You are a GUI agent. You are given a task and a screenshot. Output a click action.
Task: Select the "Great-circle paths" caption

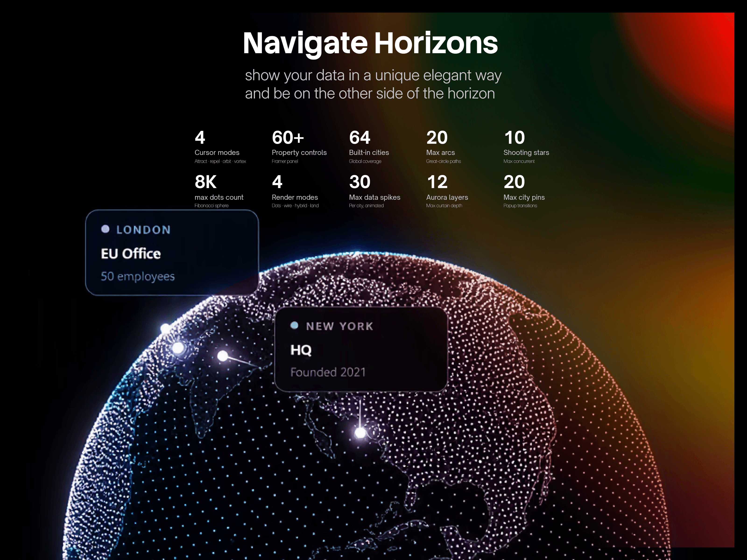click(x=443, y=161)
